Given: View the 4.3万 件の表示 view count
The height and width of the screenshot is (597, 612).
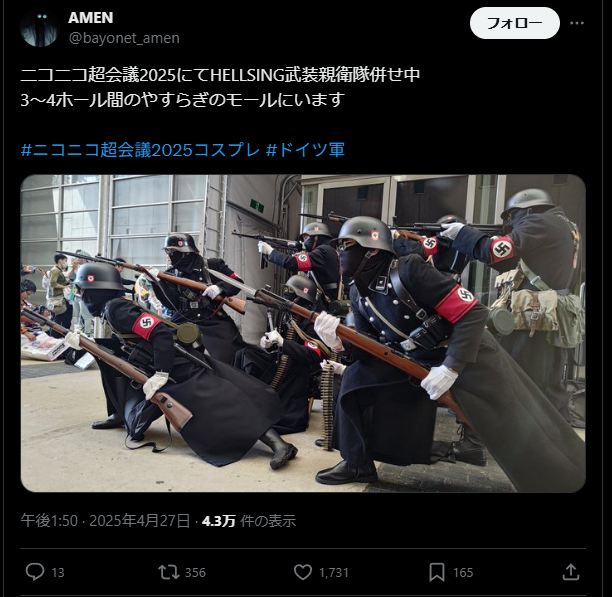Looking at the screenshot, I should point(249,521).
